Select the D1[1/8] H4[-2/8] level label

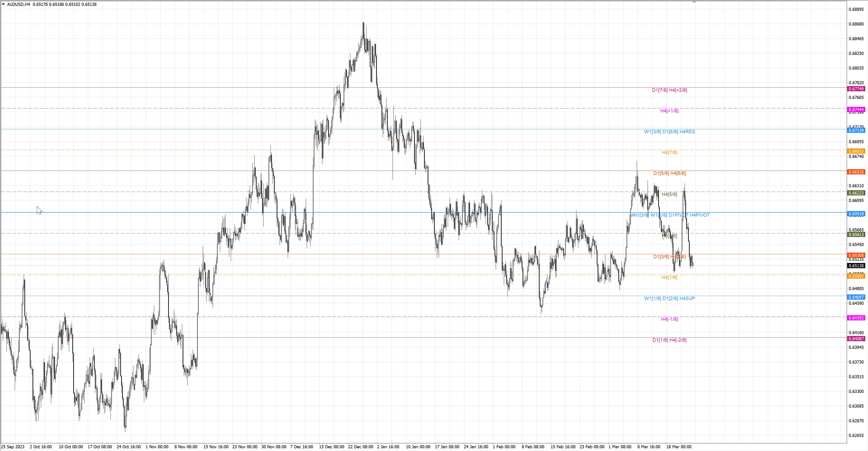click(x=669, y=340)
